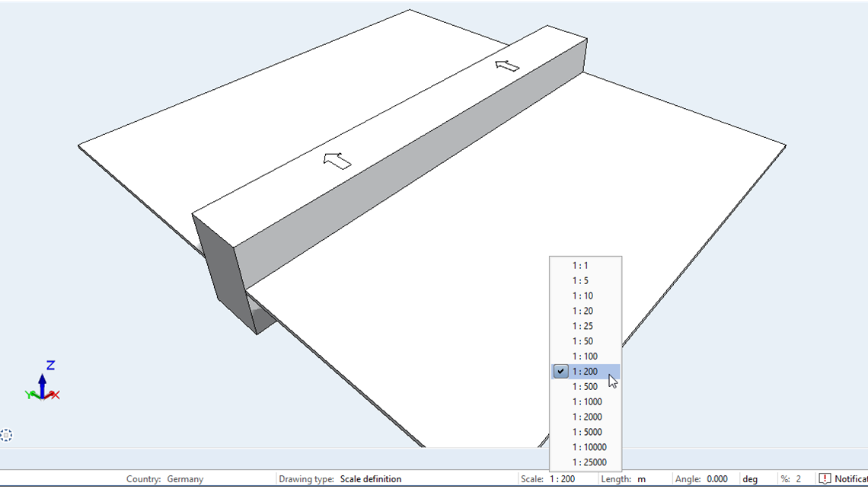Screen dimensions: 868x489
Task: Click the upper direction arrow on the beam
Action: tap(507, 66)
